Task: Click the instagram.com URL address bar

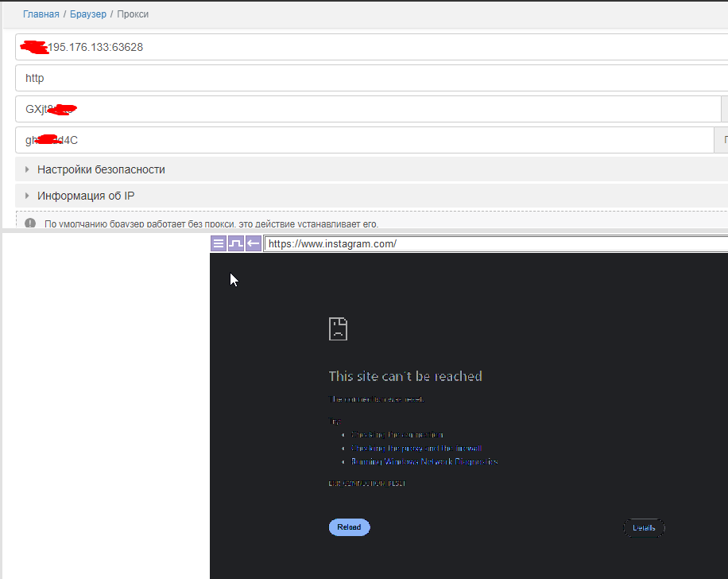Action: click(493, 244)
